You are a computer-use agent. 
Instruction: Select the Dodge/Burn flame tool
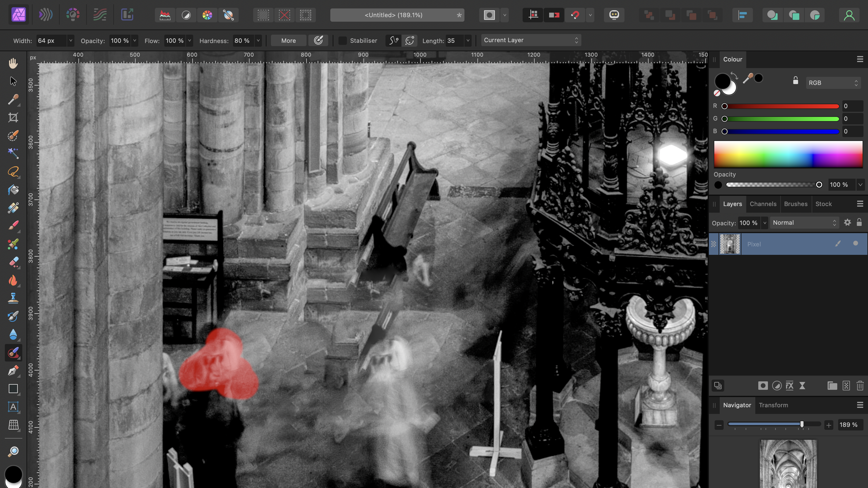pos(13,280)
